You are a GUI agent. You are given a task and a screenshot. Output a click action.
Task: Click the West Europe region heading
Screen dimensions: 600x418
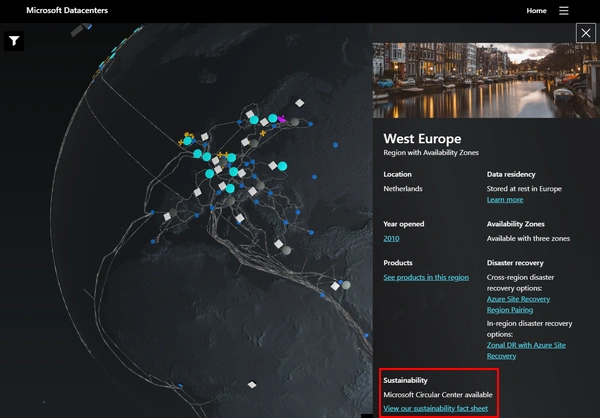(422, 138)
